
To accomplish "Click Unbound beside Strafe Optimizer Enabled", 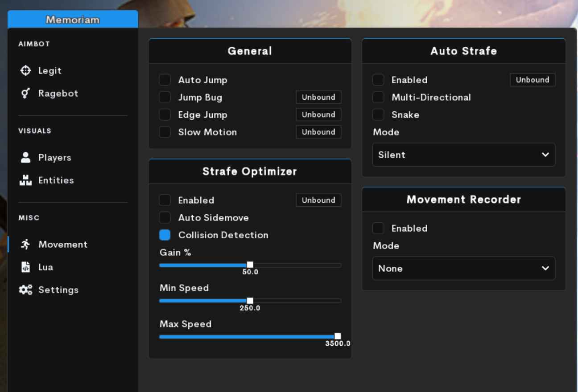I will [x=318, y=200].
